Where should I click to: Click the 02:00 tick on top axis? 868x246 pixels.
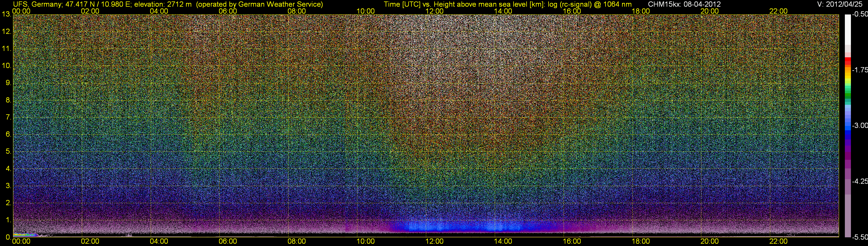[90, 11]
